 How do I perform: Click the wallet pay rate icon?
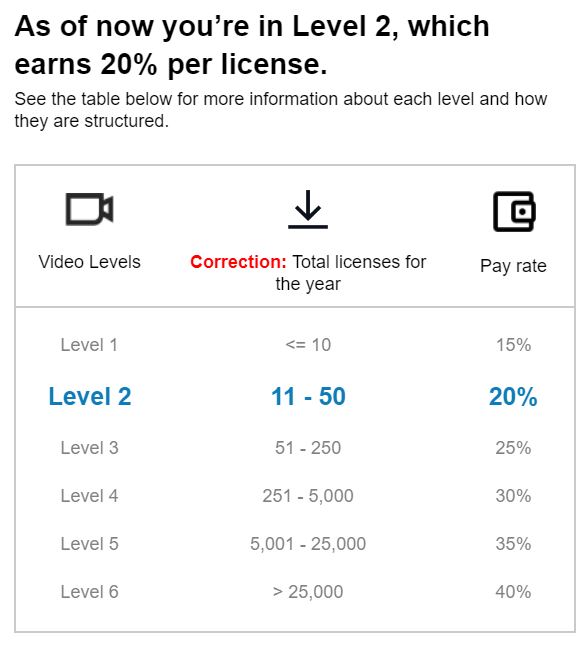(514, 212)
